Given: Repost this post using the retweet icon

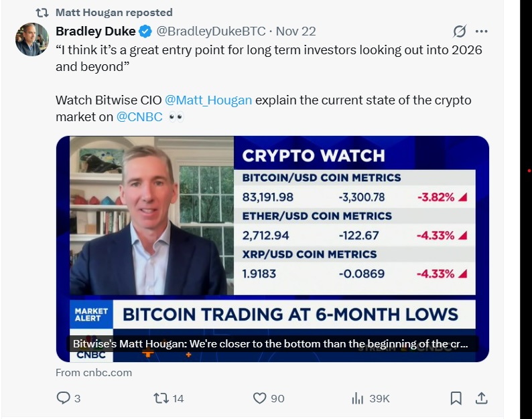Looking at the screenshot, I should click(x=161, y=398).
